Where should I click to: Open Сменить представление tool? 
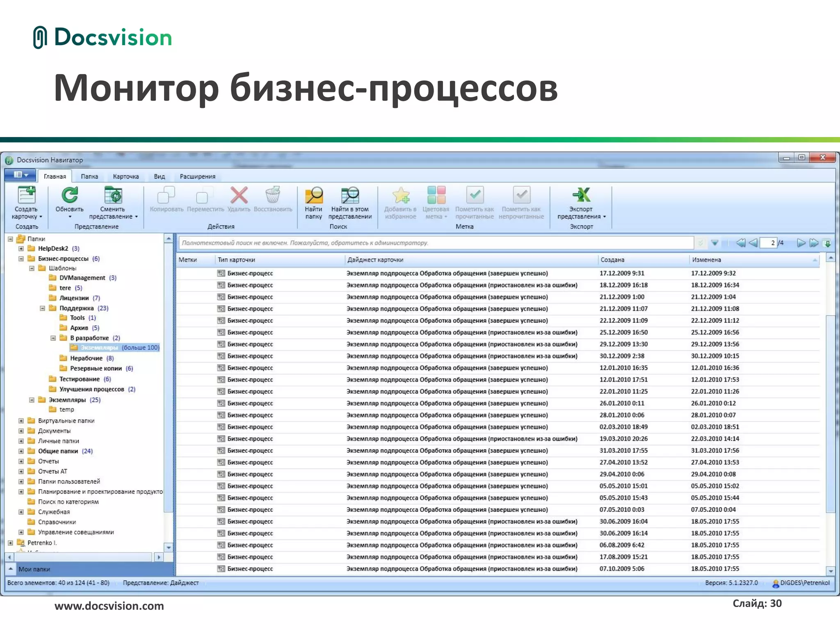pyautogui.click(x=113, y=195)
